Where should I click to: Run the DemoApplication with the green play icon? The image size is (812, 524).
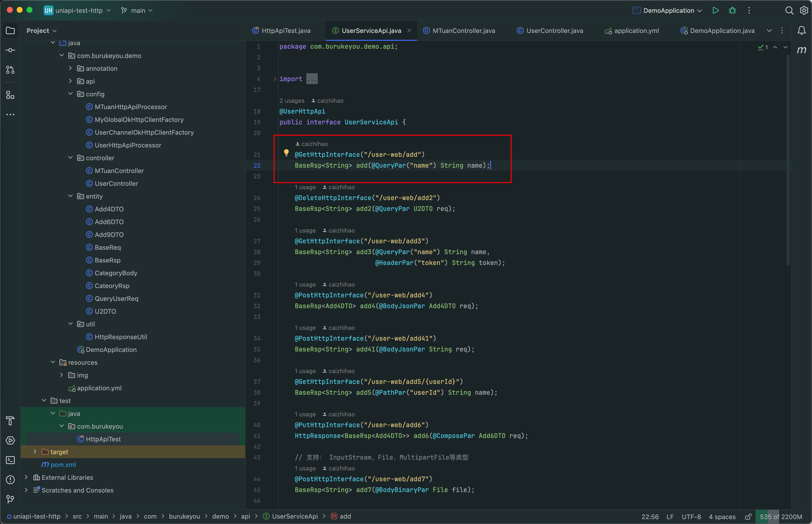(715, 11)
